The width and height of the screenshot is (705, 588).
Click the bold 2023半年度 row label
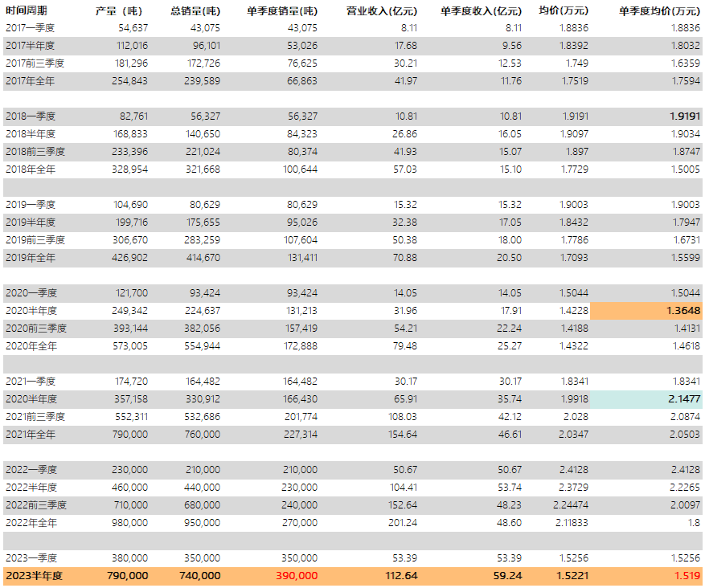[35, 576]
